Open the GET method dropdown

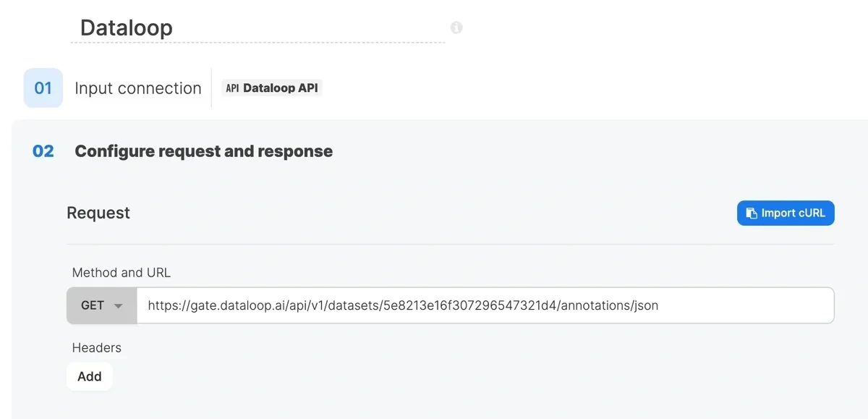101,305
